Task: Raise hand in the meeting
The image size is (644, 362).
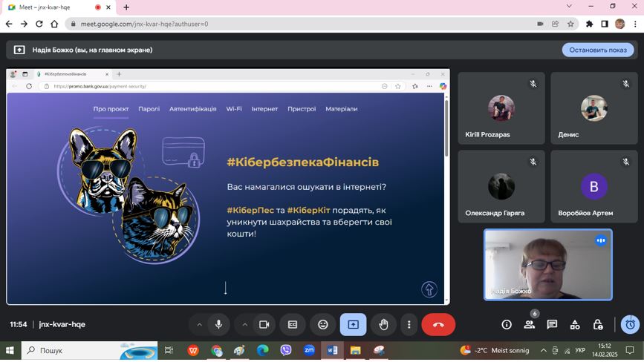Action: coord(383,325)
